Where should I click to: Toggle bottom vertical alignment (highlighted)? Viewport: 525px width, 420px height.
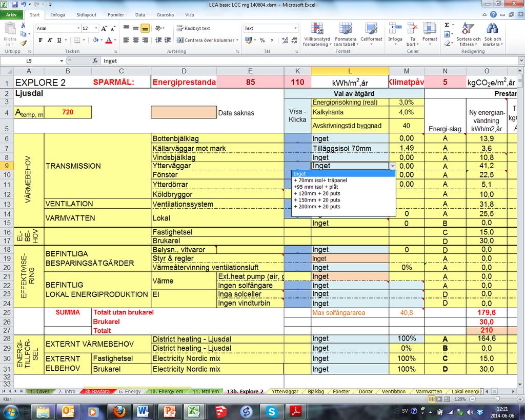pos(145,29)
